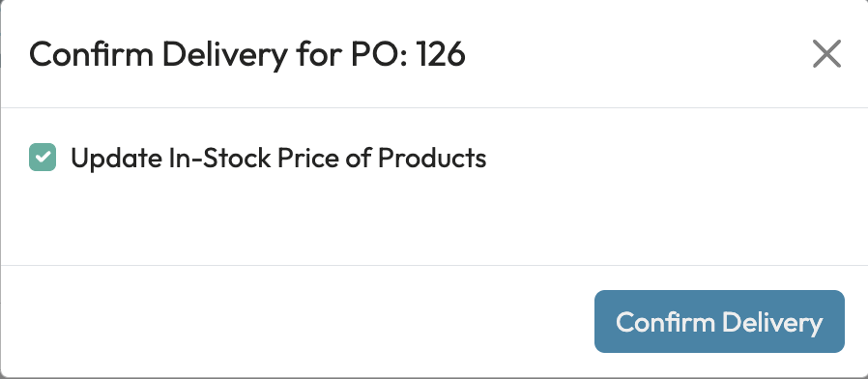The image size is (868, 379).
Task: Turn off Update In-Stock Price of Products
Action: point(43,158)
